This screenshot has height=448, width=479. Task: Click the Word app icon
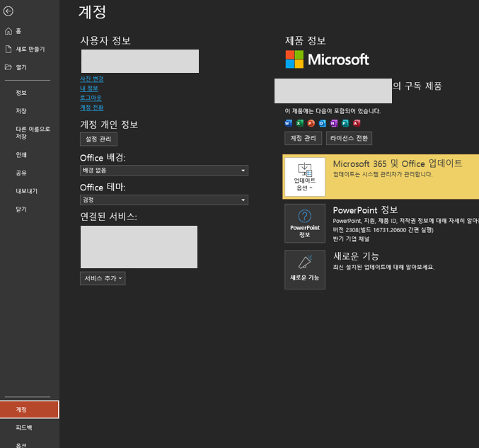click(x=288, y=123)
